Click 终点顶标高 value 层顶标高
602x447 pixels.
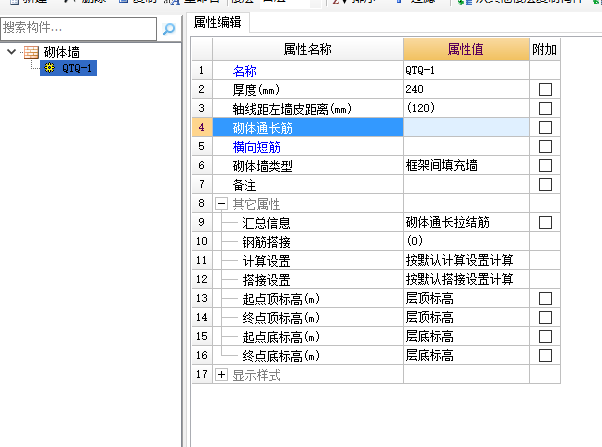[466, 317]
